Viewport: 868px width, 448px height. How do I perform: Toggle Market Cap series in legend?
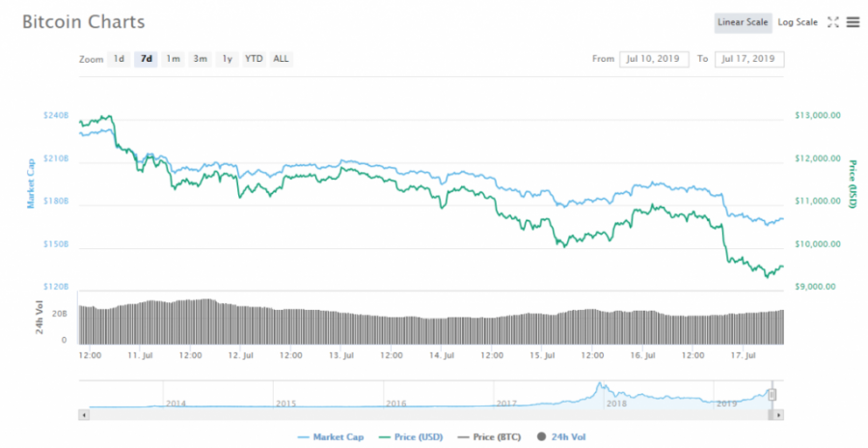coord(331,437)
